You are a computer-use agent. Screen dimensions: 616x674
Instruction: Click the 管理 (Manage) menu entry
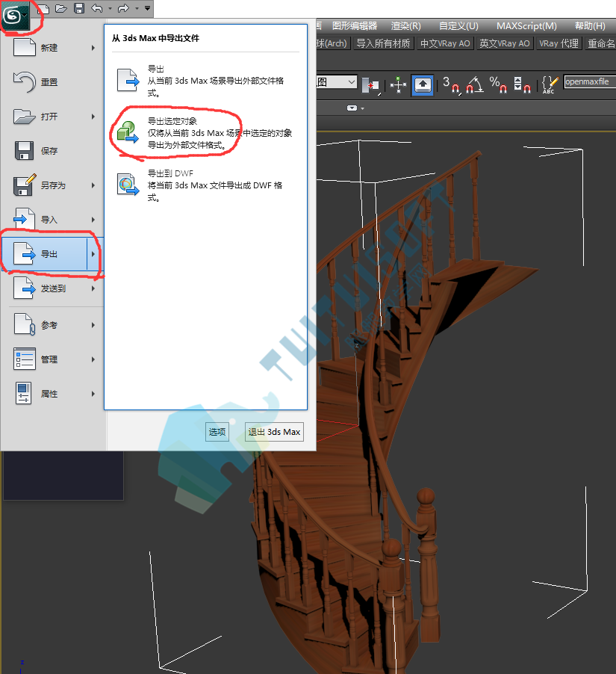coord(52,359)
